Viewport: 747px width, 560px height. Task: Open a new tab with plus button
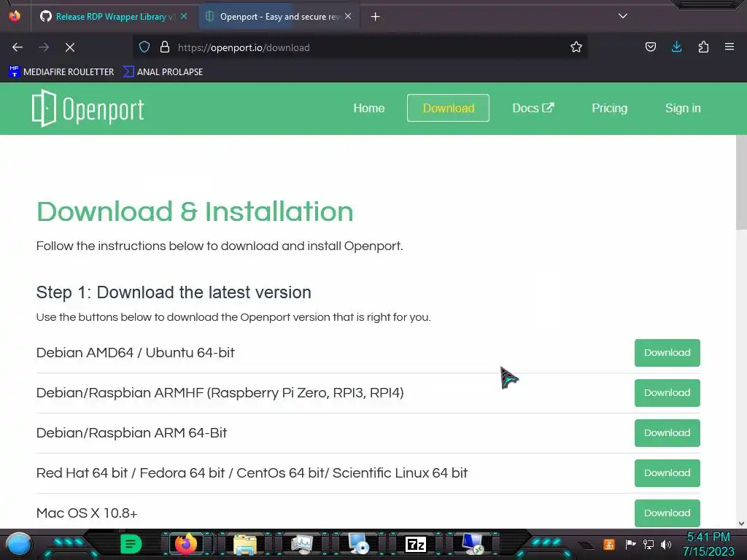[376, 17]
